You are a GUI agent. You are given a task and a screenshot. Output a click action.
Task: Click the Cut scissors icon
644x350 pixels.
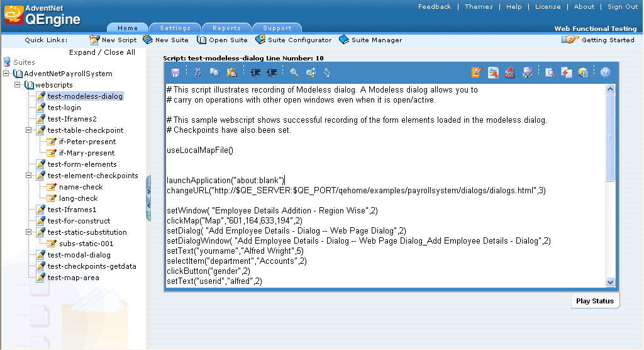coord(198,73)
